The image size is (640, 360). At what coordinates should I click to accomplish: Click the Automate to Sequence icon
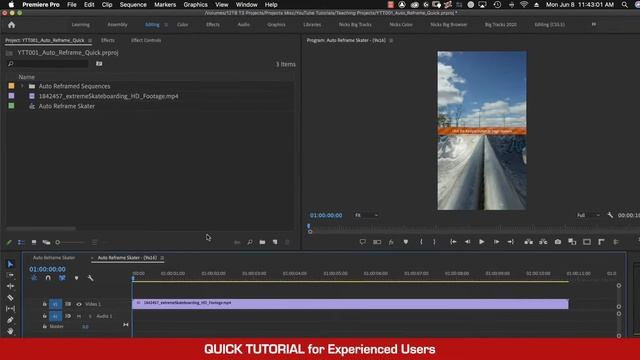pyautogui.click(x=237, y=242)
